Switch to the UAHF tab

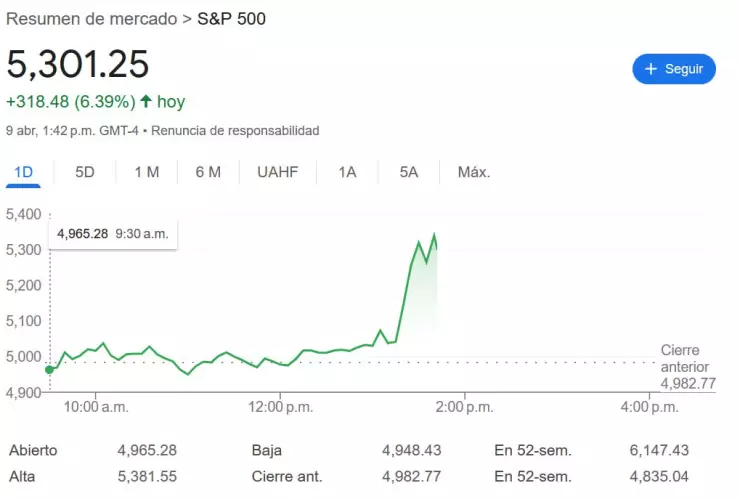coord(278,172)
